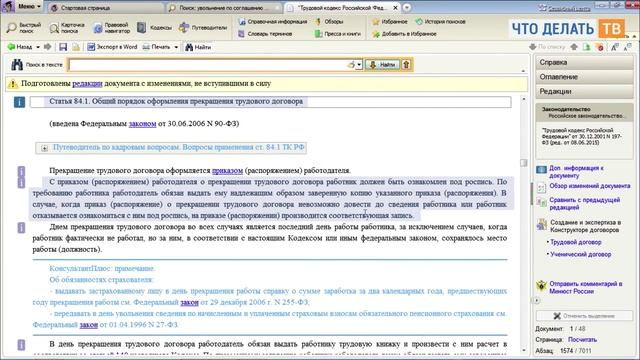This screenshot has height=360, width=640.
Task: Open Ученический договор constructor link
Action: (580, 254)
